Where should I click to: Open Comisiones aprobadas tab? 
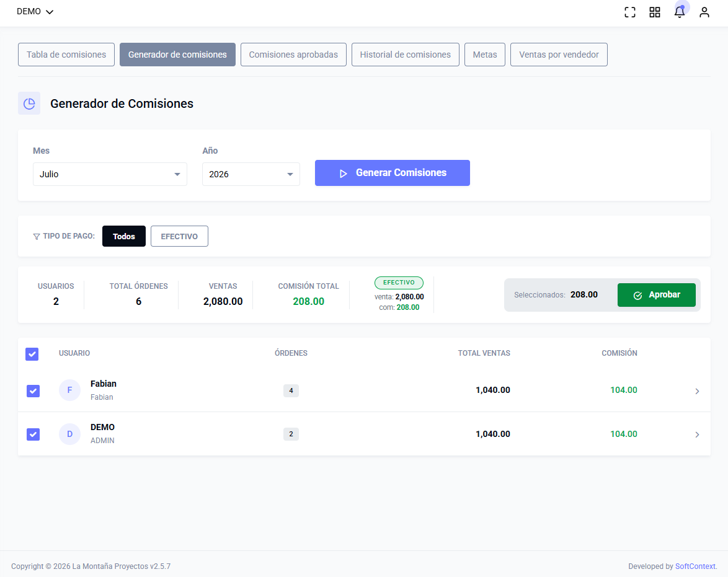[293, 55]
